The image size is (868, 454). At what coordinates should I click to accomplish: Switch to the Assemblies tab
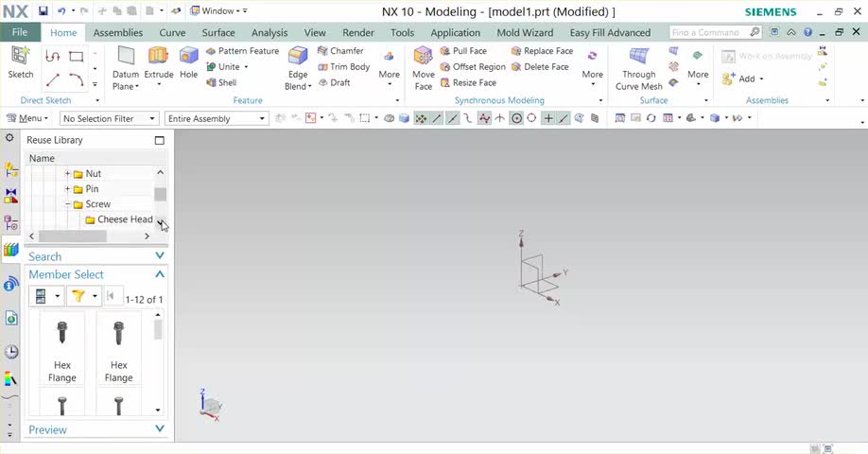click(x=118, y=33)
